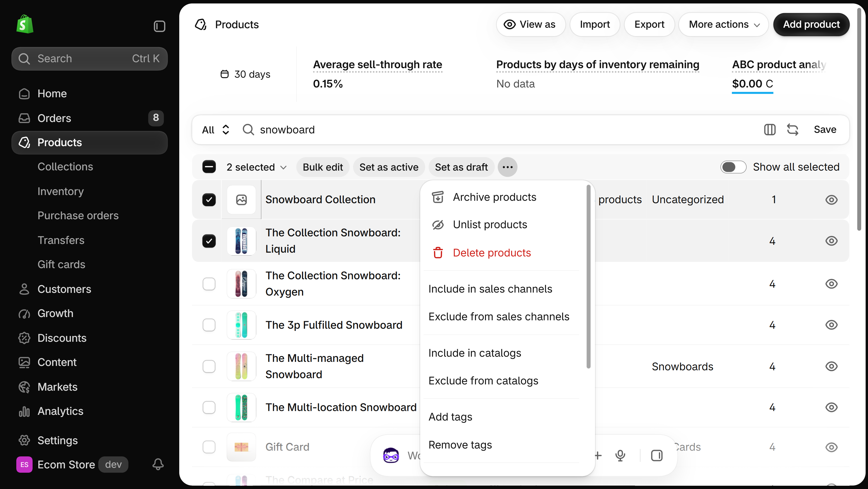Click deselect-all indeterminate checkbox

point(209,167)
